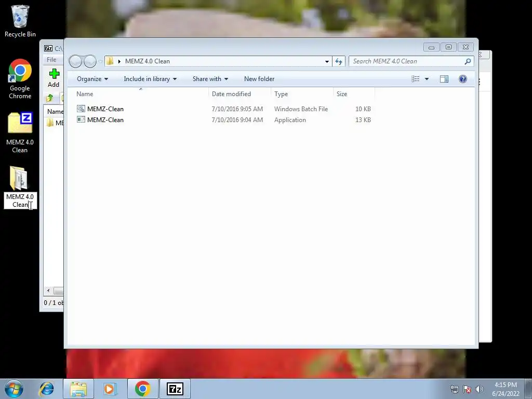Click the desktop folder rename text box

[20, 201]
